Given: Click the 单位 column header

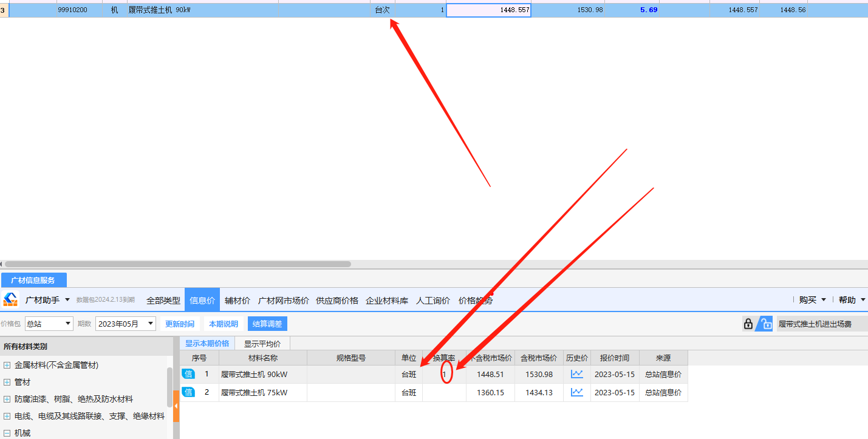Looking at the screenshot, I should [x=409, y=358].
